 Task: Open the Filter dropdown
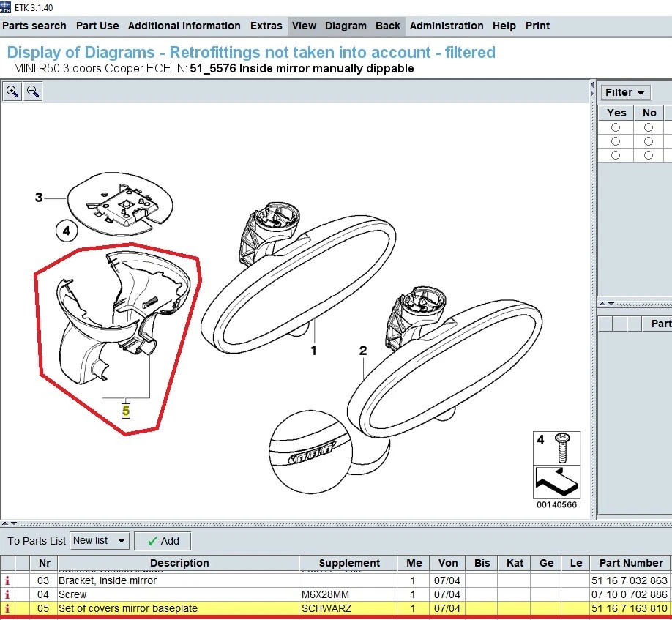pyautogui.click(x=626, y=92)
